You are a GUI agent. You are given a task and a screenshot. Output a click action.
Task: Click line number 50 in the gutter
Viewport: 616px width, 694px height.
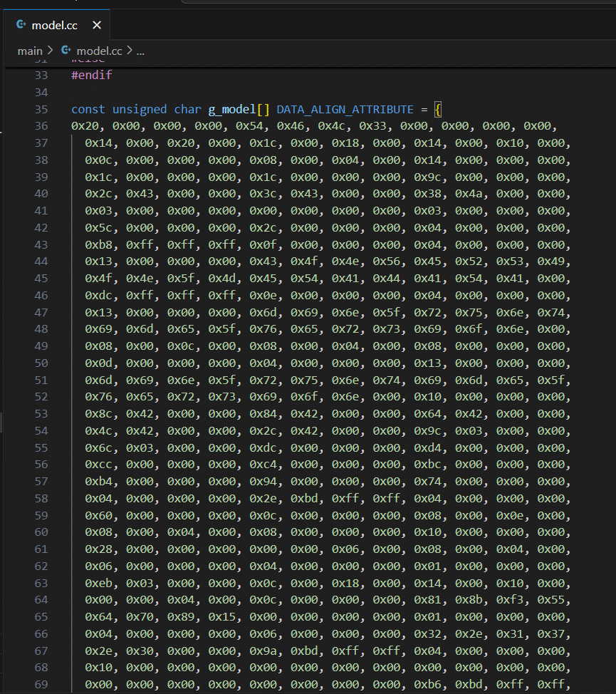41,363
